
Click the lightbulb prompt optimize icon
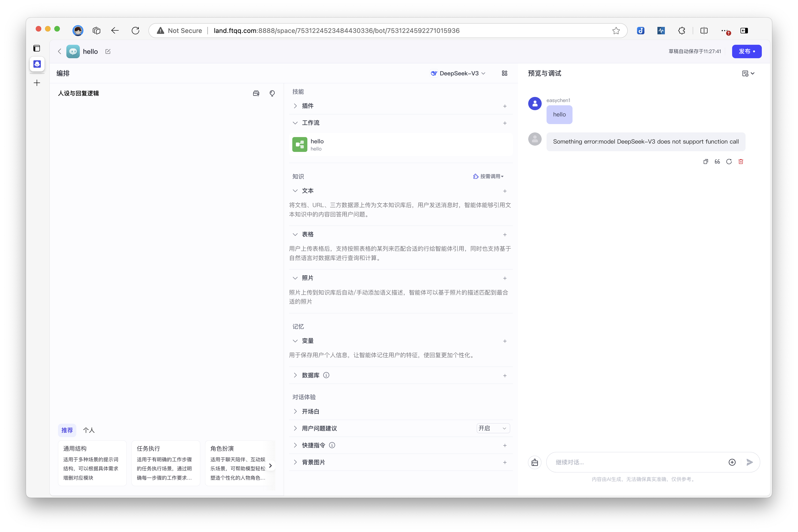coord(272,93)
